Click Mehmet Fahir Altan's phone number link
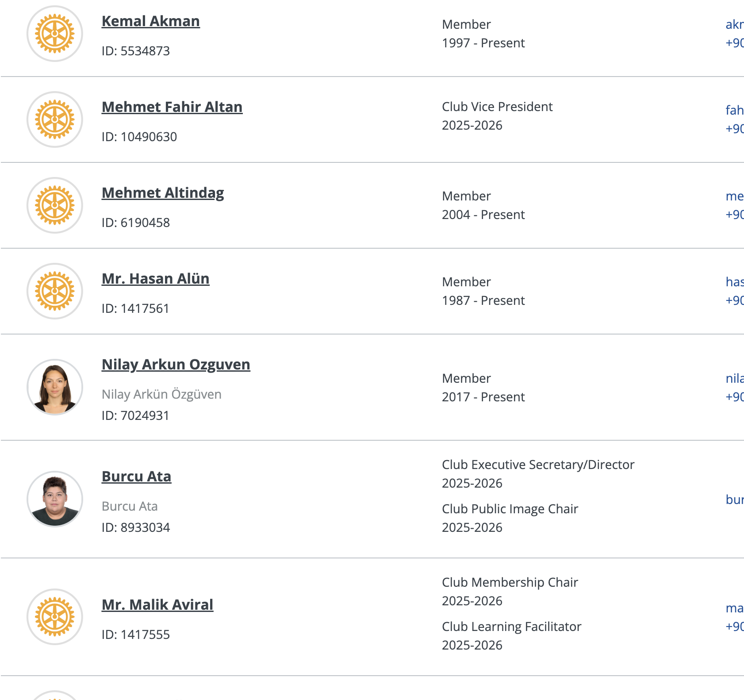The width and height of the screenshot is (744, 700). click(734, 129)
